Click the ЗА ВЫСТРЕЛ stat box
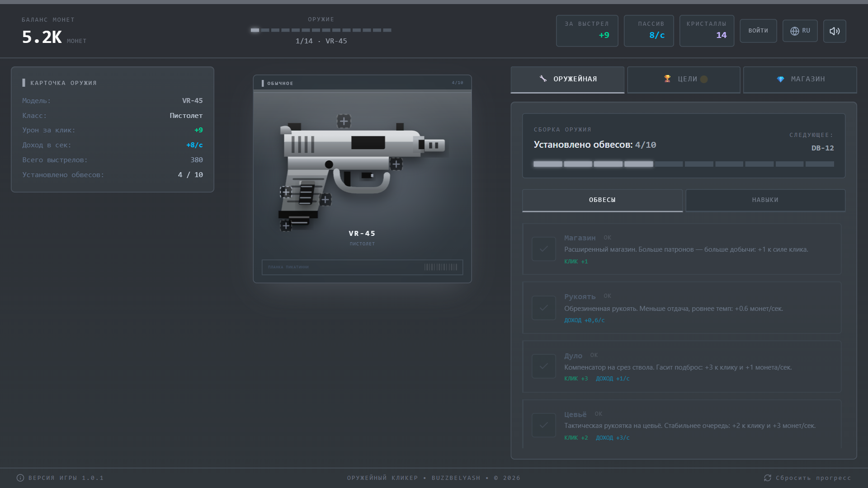 coord(587,31)
